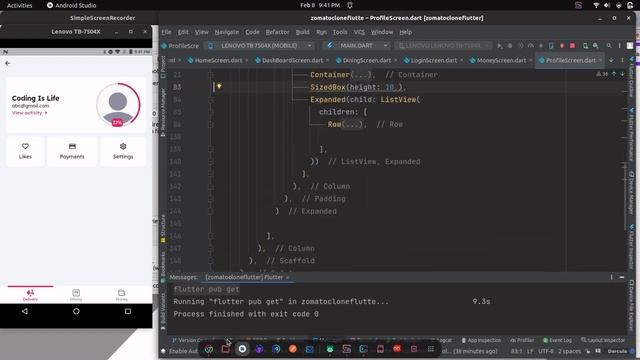This screenshot has width=640, height=360.
Task: Click the Debug bug icon in toolbar
Action: (510, 46)
